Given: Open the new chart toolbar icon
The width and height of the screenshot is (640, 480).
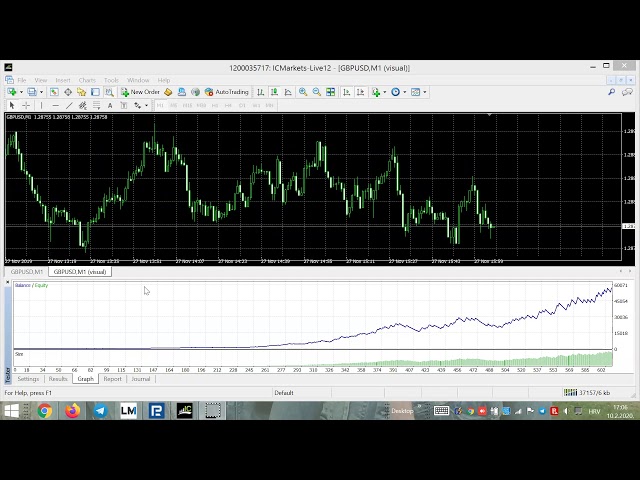Looking at the screenshot, I should tap(12, 92).
